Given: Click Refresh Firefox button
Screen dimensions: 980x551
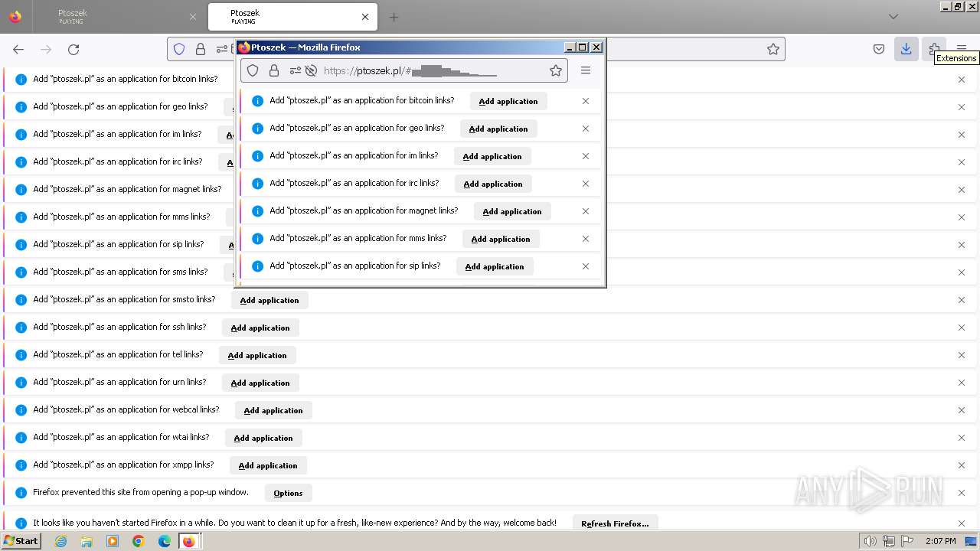Looking at the screenshot, I should click(x=615, y=523).
